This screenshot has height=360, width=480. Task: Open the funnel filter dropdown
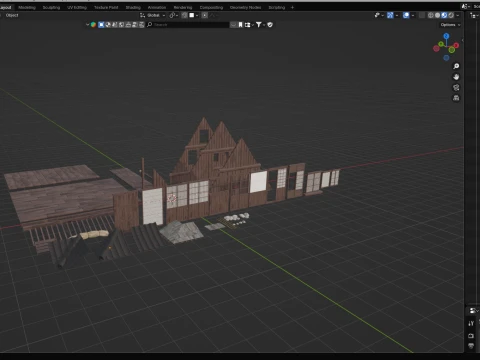pos(260,25)
